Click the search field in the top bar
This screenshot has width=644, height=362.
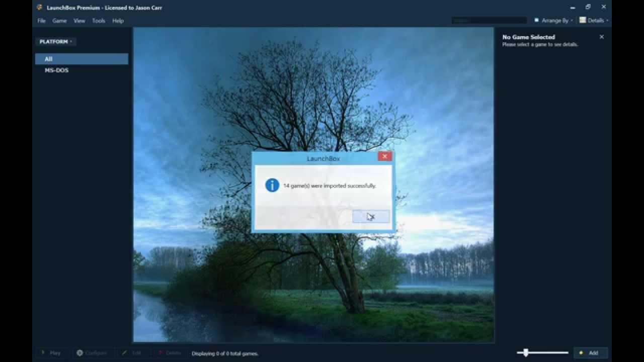tap(489, 21)
